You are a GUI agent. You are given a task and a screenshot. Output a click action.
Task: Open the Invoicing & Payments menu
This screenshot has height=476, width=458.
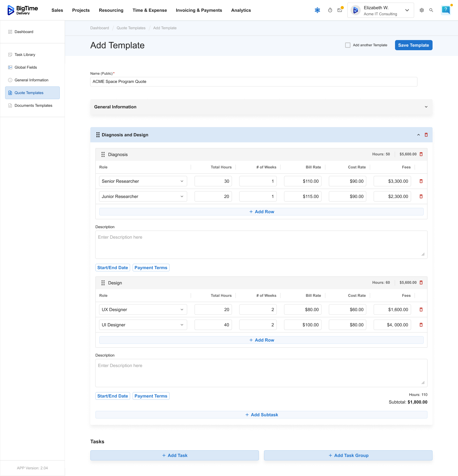(199, 10)
